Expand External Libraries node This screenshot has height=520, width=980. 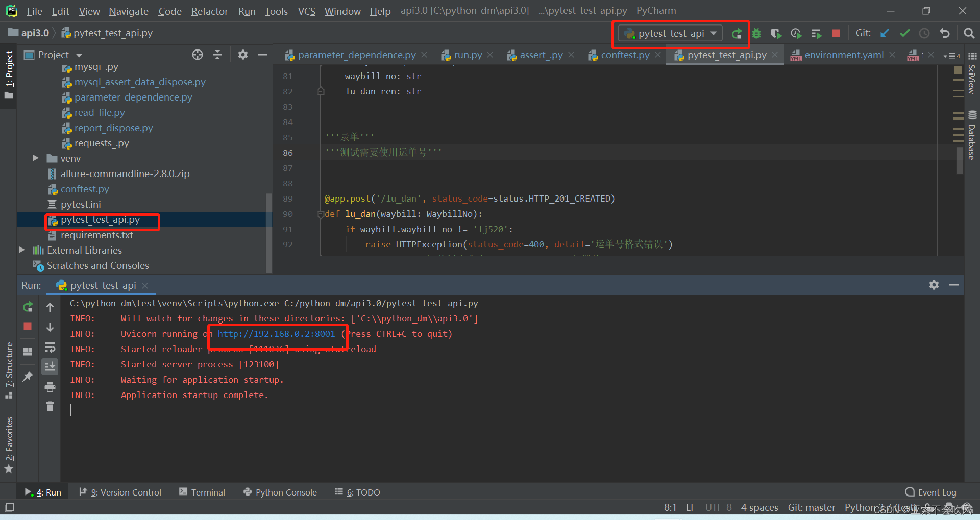[x=21, y=250]
